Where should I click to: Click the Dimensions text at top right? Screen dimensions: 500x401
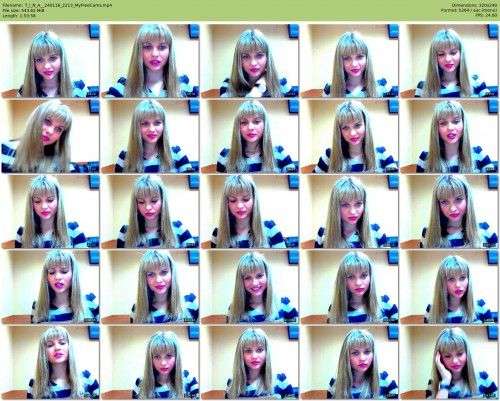click(475, 5)
